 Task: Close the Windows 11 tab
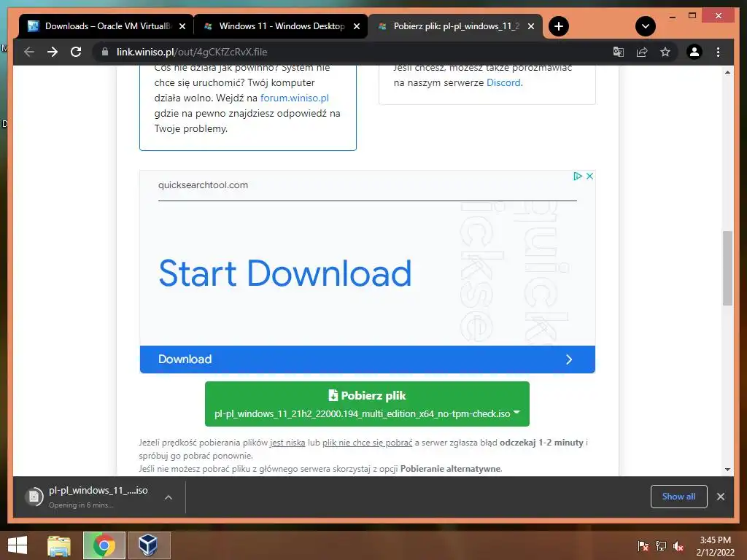coord(356,27)
